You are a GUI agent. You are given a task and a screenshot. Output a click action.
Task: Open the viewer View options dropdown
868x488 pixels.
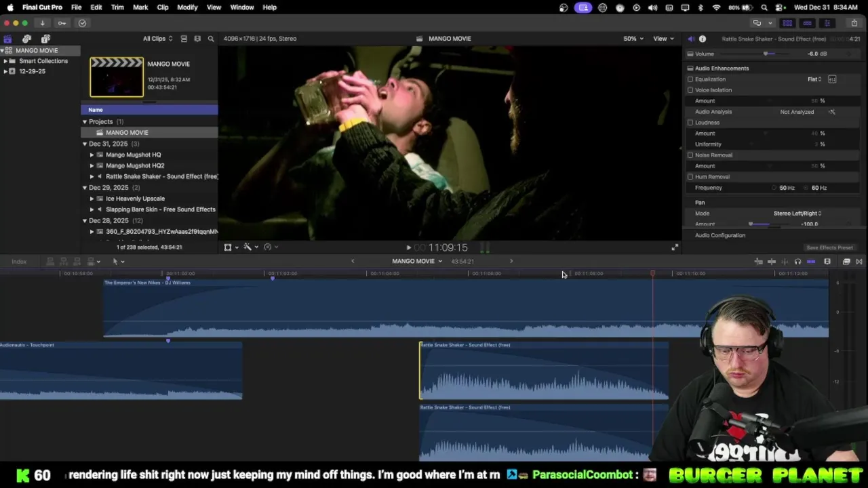663,39
